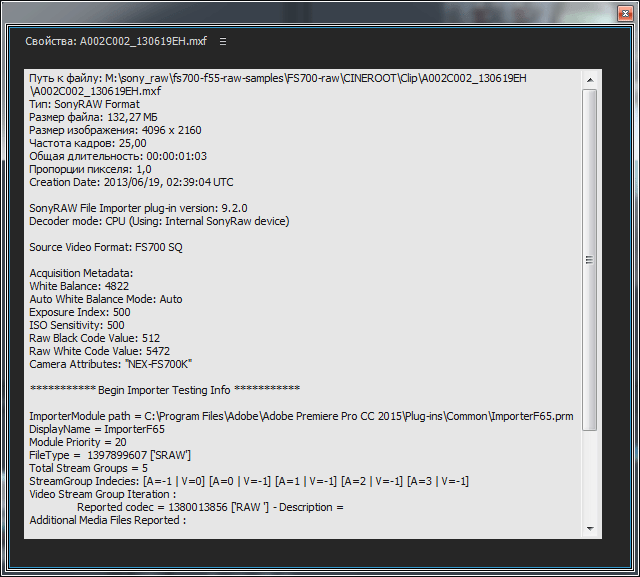The height and width of the screenshot is (577, 640).
Task: Open the Properties panel hamburger menu
Action: tap(223, 42)
